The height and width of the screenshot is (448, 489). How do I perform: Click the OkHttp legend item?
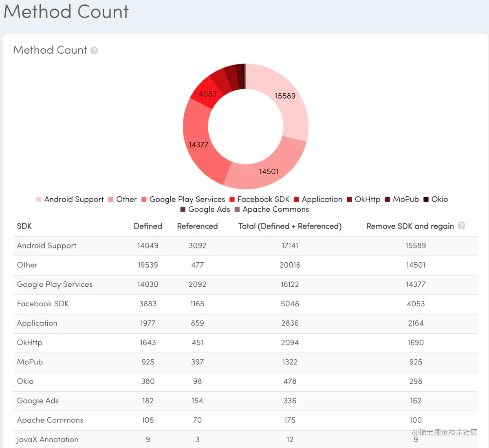click(363, 200)
